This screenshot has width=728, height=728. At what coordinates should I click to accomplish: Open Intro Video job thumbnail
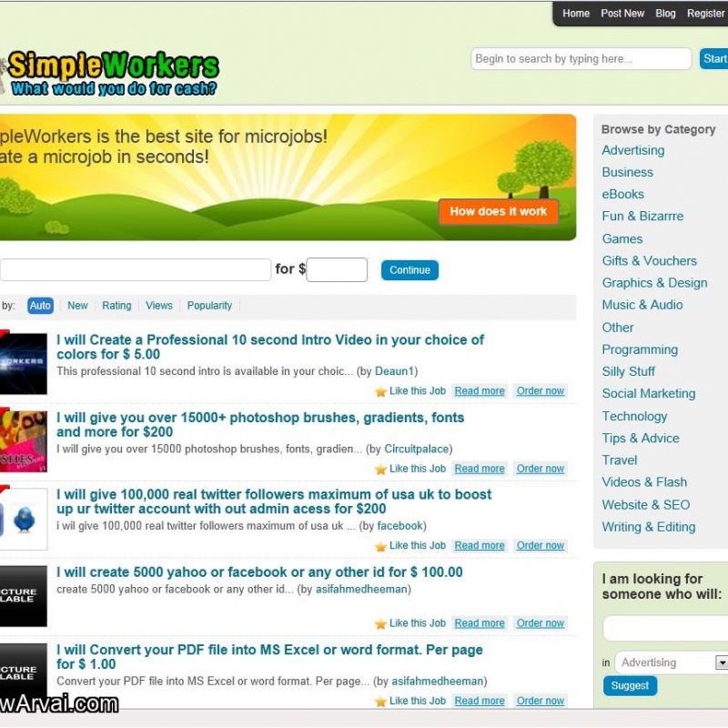click(23, 364)
